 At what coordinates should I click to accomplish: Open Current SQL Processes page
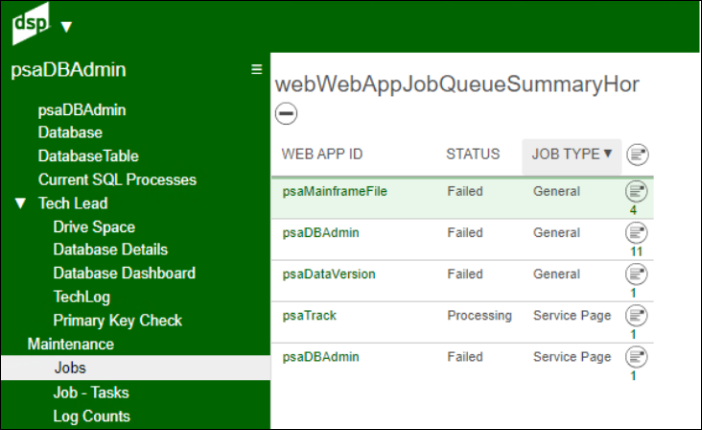click(x=117, y=180)
